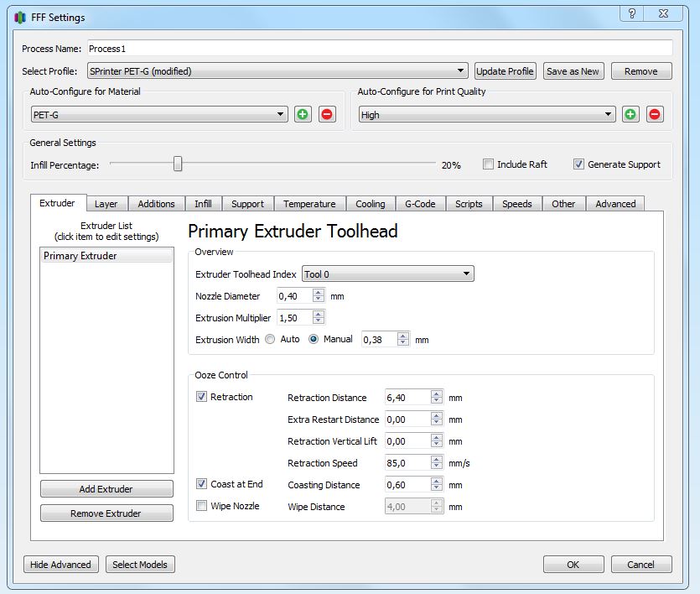Click red minus icon beside PET-G material
The image size is (700, 594).
[327, 115]
